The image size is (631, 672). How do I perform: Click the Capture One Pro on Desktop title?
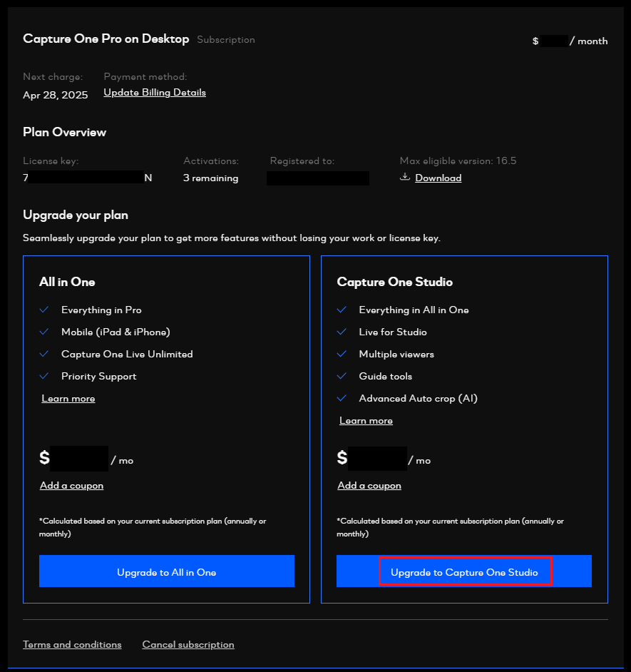pos(106,39)
